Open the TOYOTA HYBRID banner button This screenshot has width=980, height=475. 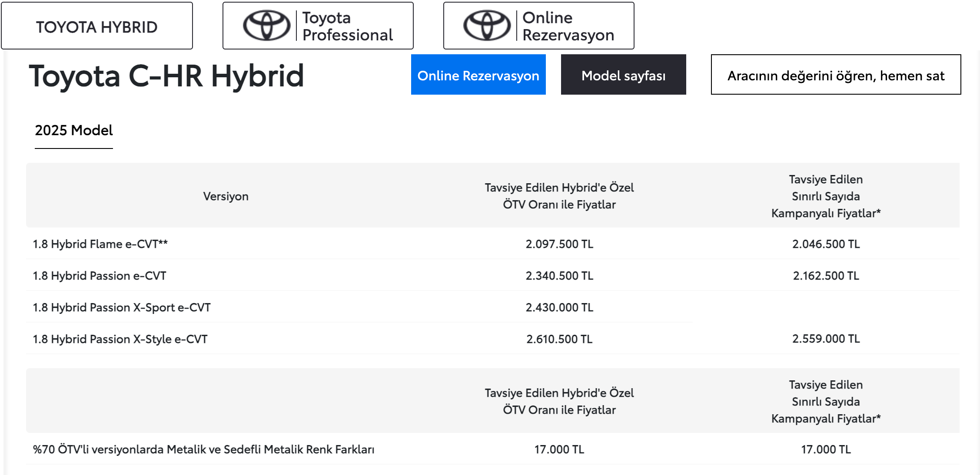[x=97, y=26]
